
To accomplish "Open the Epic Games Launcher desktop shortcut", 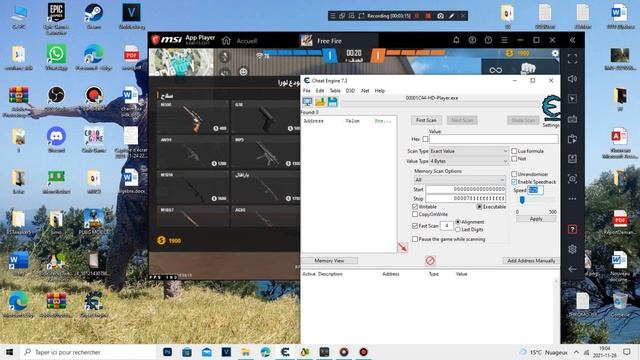I will [x=56, y=18].
